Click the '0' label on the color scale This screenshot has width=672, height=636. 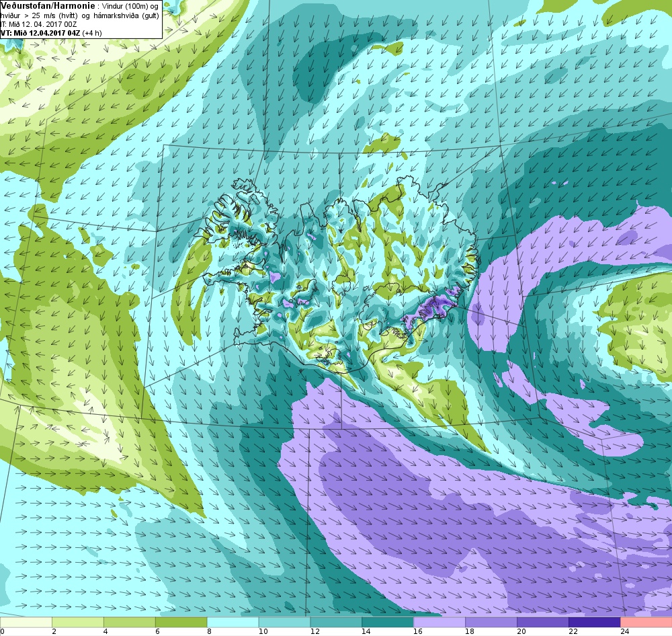[x=3, y=632]
